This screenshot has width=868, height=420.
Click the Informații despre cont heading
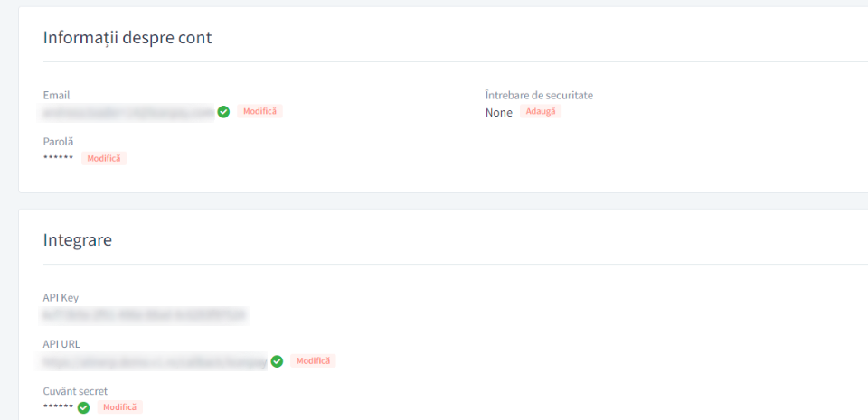coord(127,38)
